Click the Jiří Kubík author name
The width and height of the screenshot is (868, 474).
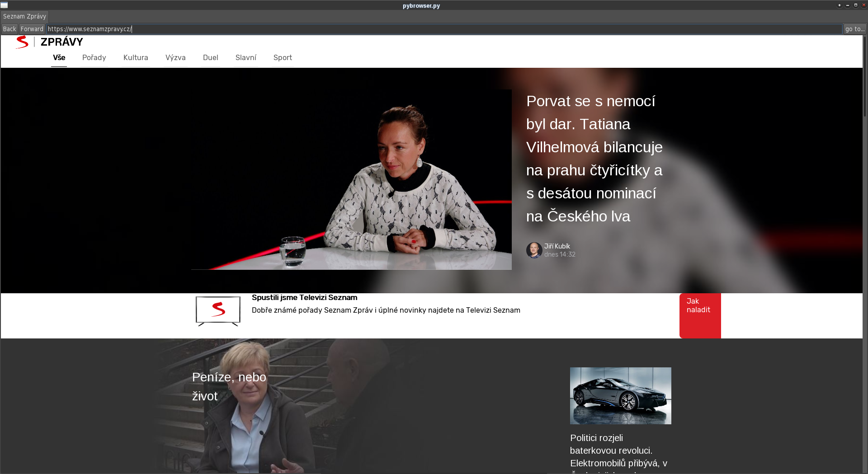pyautogui.click(x=557, y=246)
